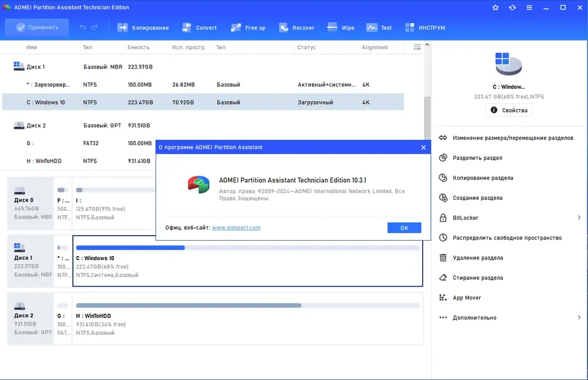
Task: Click the star favorites icon
Action: tap(495, 8)
